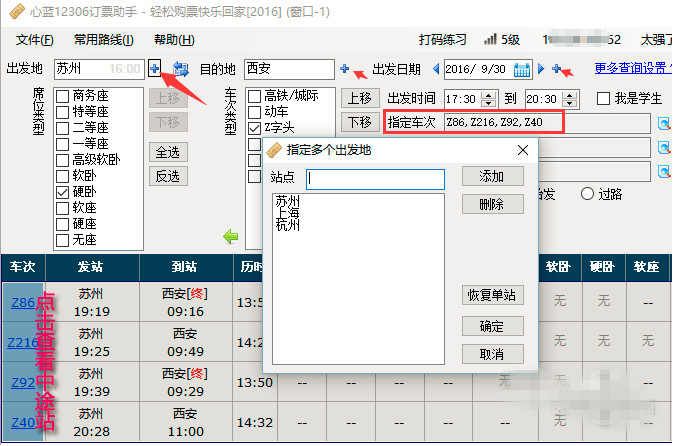The image size is (674, 446).
Task: Click the green left arrow icon
Action: click(x=231, y=236)
